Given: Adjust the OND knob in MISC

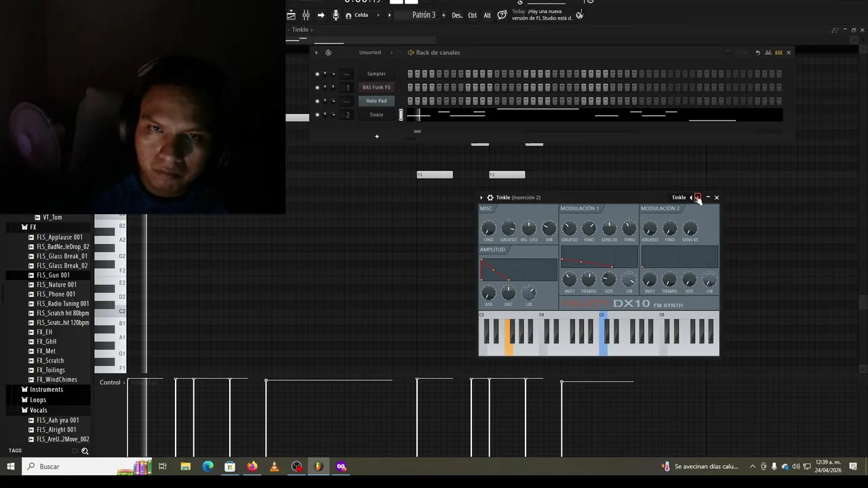Looking at the screenshot, I should (488, 228).
